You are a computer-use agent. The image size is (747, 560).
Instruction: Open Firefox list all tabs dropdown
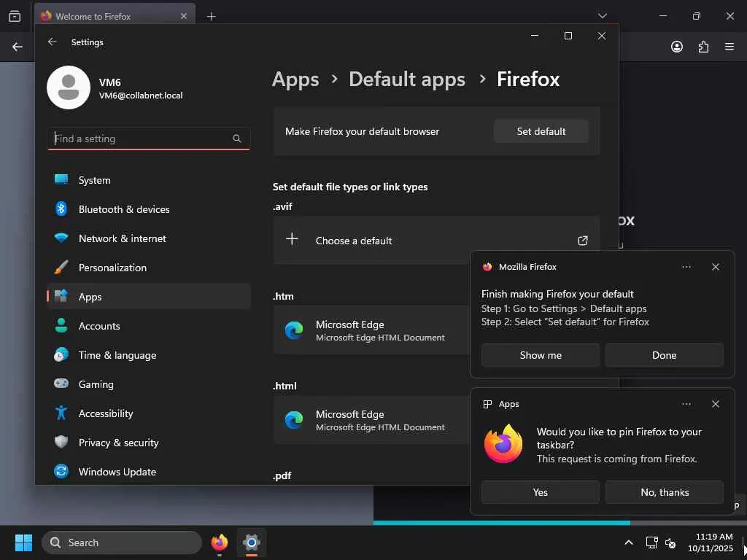point(602,16)
